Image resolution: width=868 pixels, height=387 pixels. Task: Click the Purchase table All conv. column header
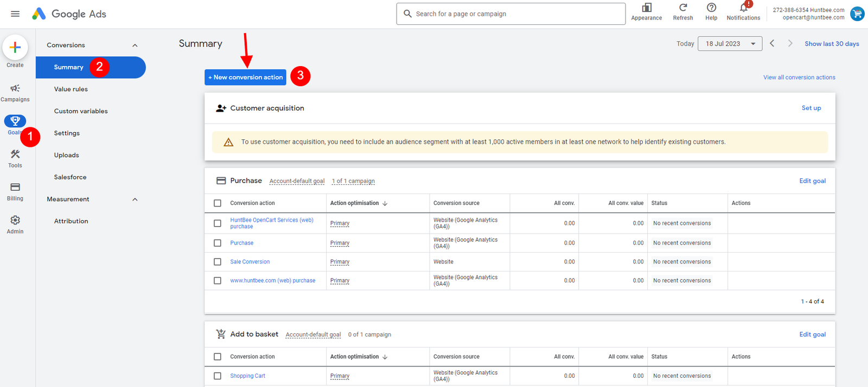[x=564, y=203]
